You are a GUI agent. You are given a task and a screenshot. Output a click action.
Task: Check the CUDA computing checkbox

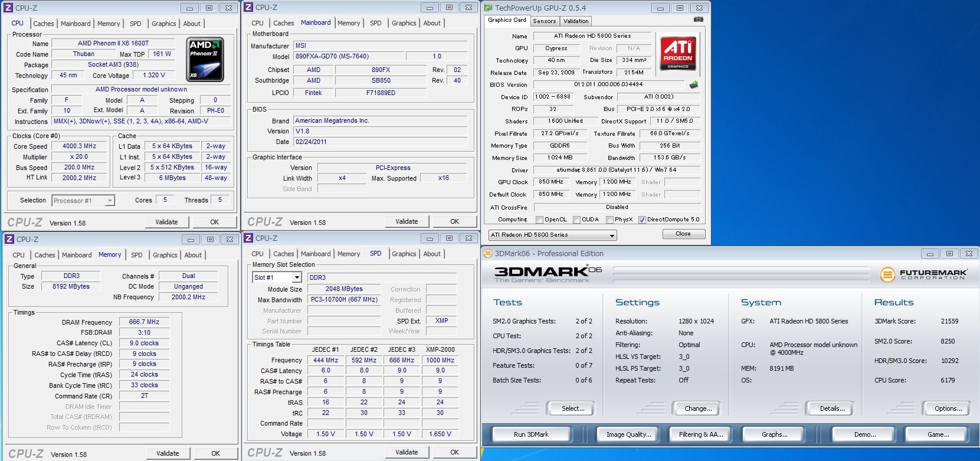click(576, 220)
